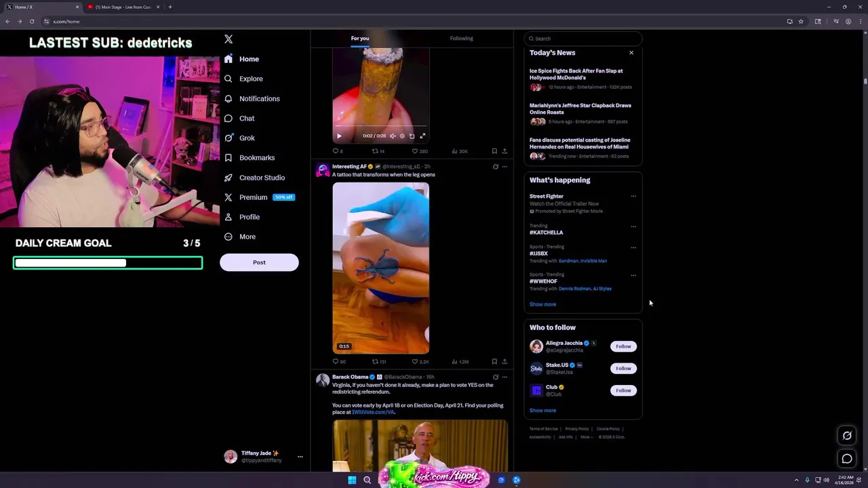
Task: Open Street Fighter options menu
Action: click(633, 197)
